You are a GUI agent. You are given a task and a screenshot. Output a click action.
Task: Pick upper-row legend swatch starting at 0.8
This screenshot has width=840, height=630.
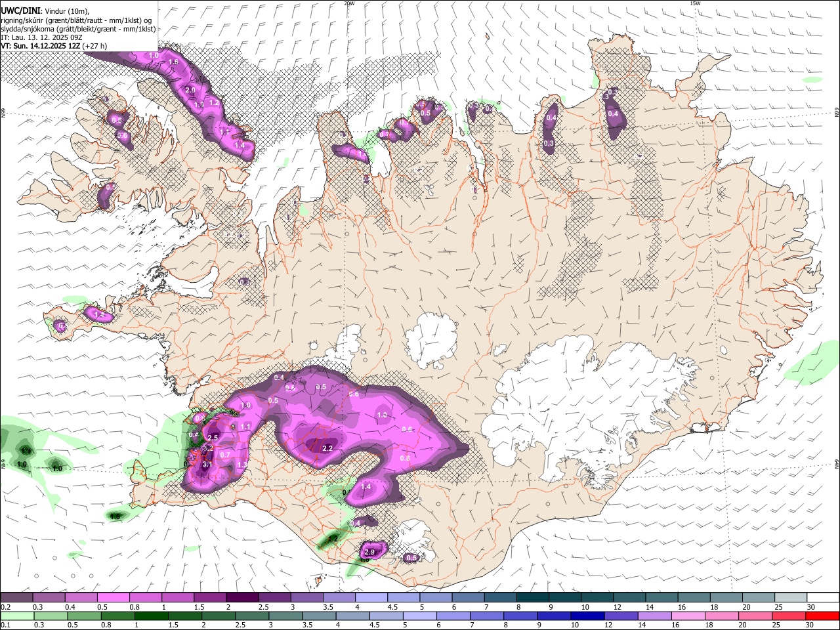(145, 598)
